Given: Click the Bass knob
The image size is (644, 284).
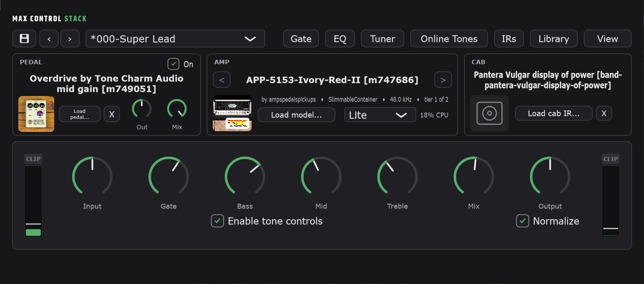Looking at the screenshot, I should (x=245, y=176).
